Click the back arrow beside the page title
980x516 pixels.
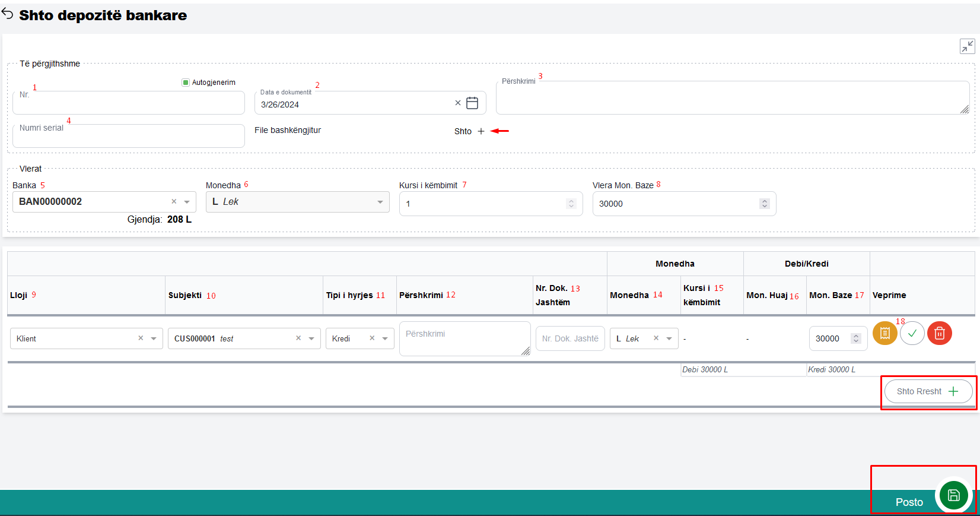tap(7, 14)
